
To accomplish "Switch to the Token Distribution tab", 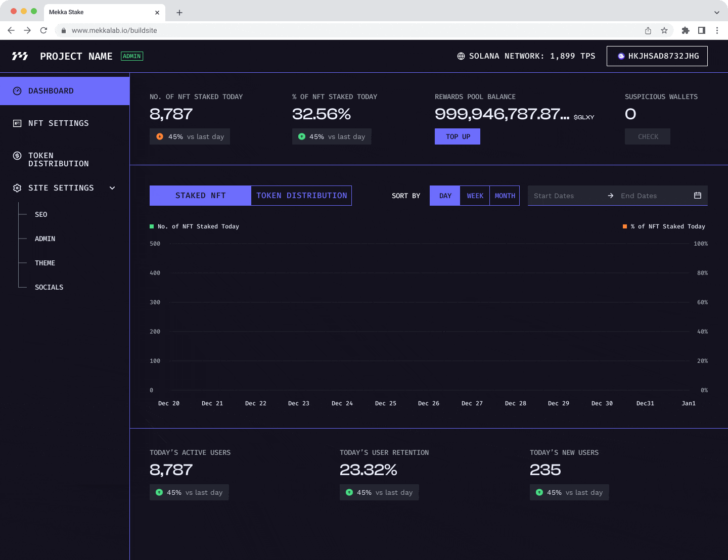I will (301, 196).
